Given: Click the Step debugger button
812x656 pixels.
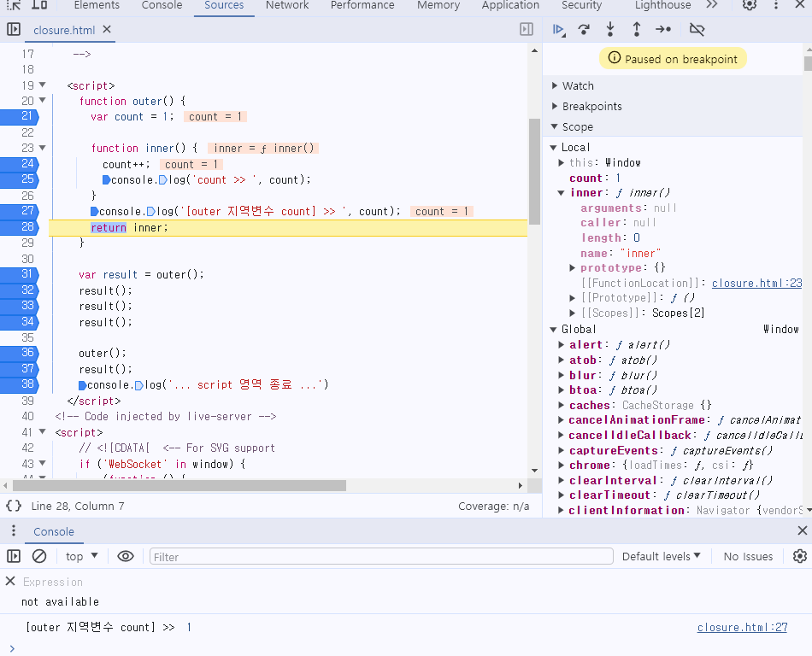Looking at the screenshot, I should (x=663, y=30).
